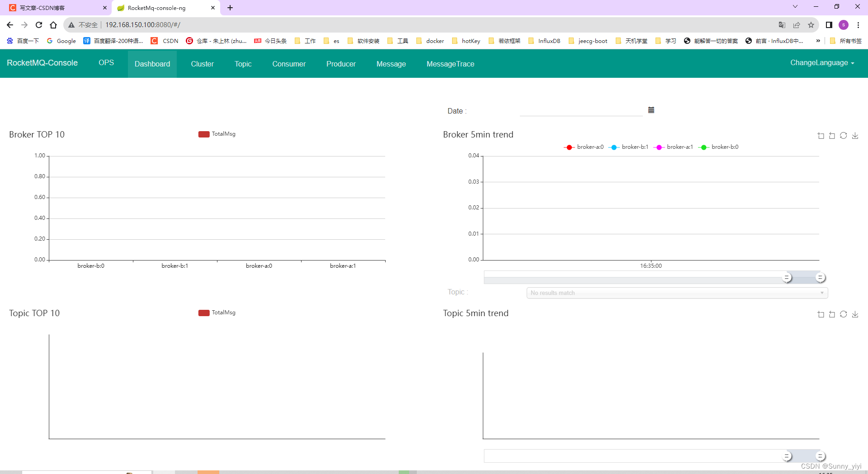868x474 pixels.
Task: Click Topic trend zoom slider right handle
Action: click(820, 456)
